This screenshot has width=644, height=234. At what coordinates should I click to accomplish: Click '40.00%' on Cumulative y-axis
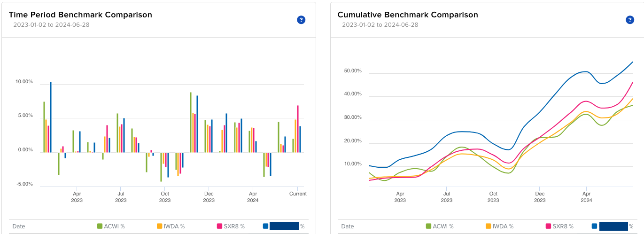pos(353,94)
